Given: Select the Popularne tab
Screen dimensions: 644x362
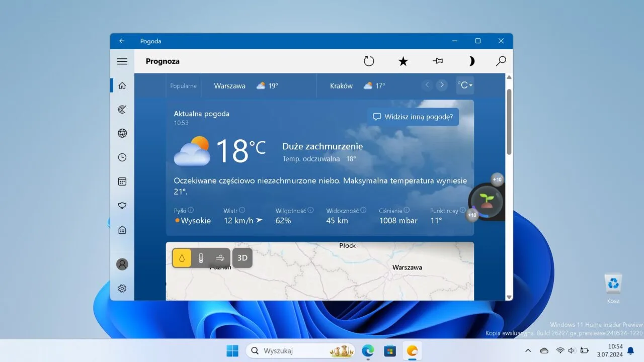Looking at the screenshot, I should (183, 85).
